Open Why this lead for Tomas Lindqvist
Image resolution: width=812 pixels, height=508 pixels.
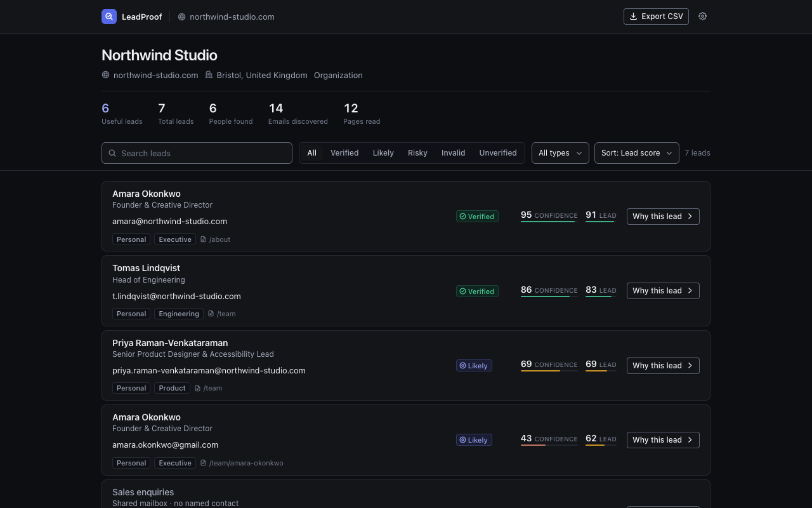click(x=663, y=291)
